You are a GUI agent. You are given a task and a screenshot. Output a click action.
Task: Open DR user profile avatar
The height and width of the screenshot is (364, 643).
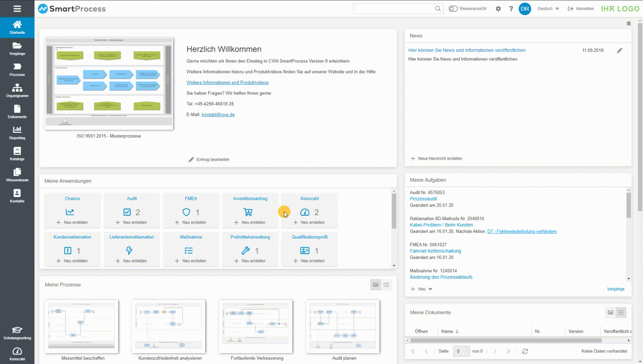[525, 9]
